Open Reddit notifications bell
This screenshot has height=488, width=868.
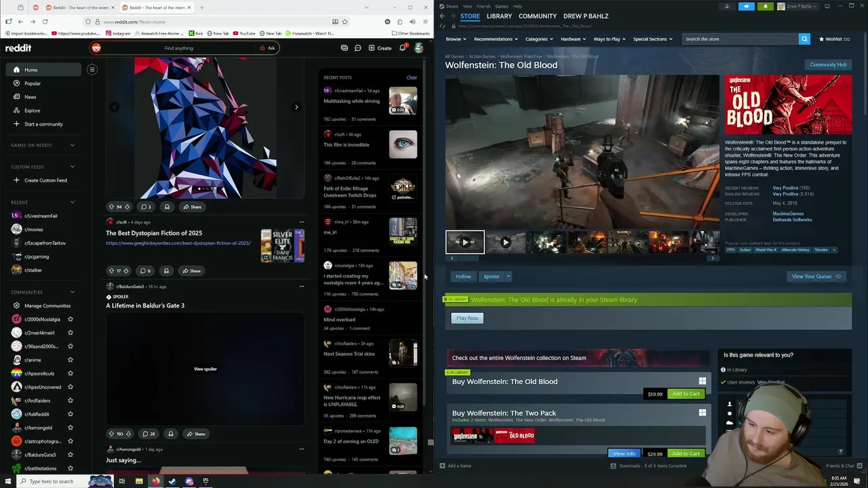click(402, 48)
